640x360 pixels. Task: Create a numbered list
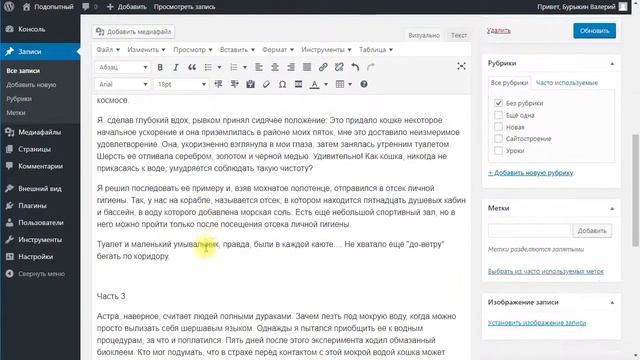[x=233, y=67]
